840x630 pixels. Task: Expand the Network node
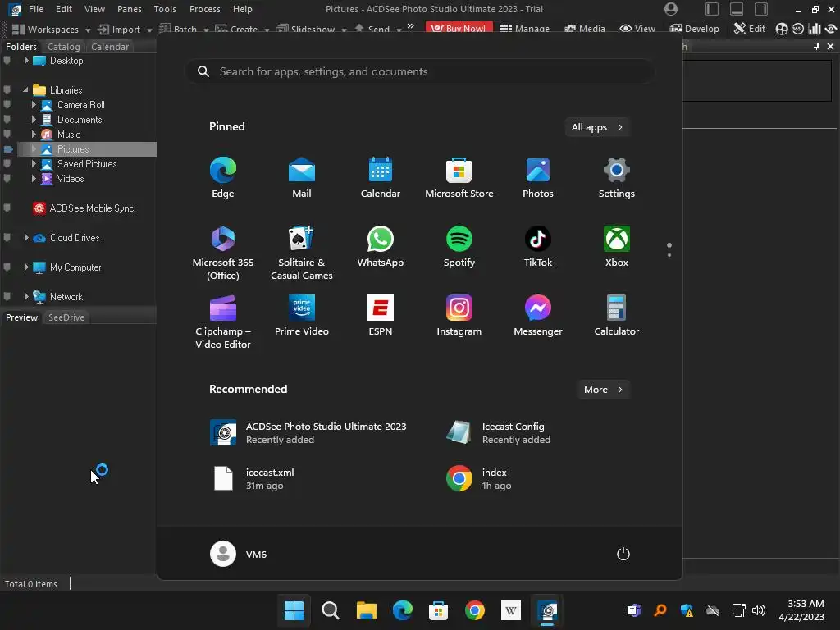[x=25, y=297]
